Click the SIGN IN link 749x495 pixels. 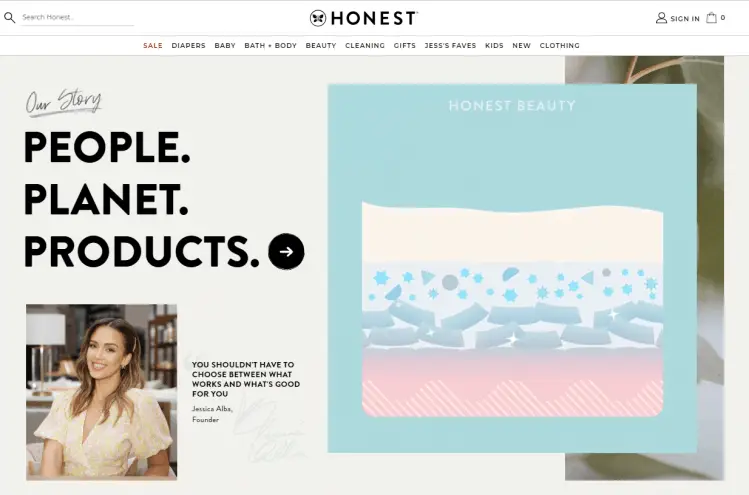[x=685, y=19]
